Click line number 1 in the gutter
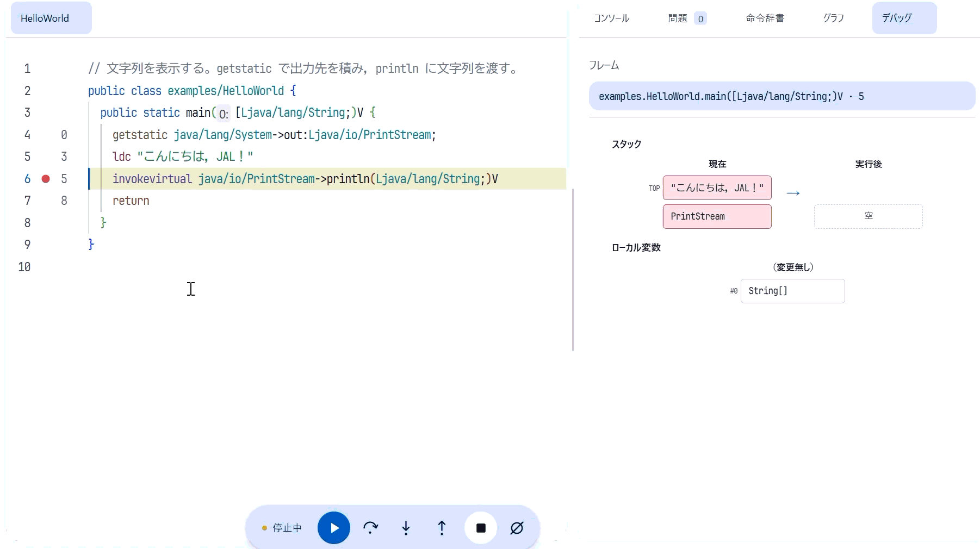 (x=27, y=68)
